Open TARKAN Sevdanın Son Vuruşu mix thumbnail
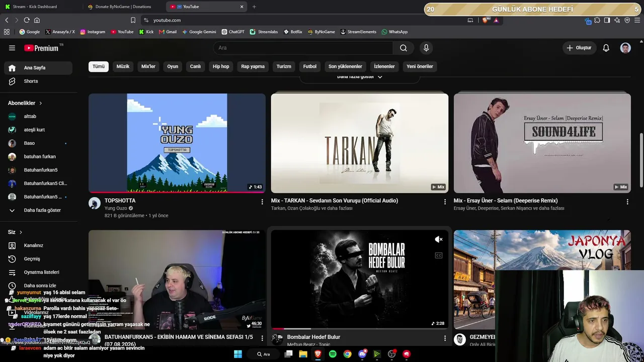The height and width of the screenshot is (362, 644). pos(360,143)
